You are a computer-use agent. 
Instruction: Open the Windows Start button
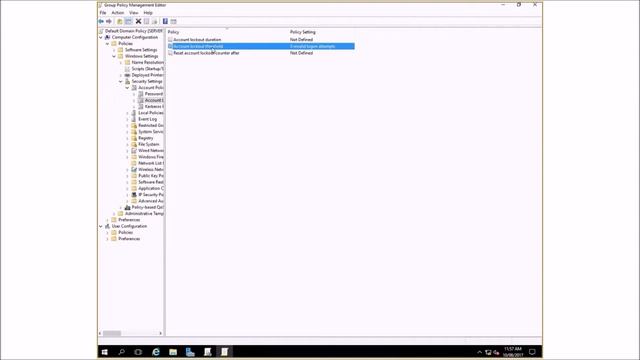coord(104,352)
